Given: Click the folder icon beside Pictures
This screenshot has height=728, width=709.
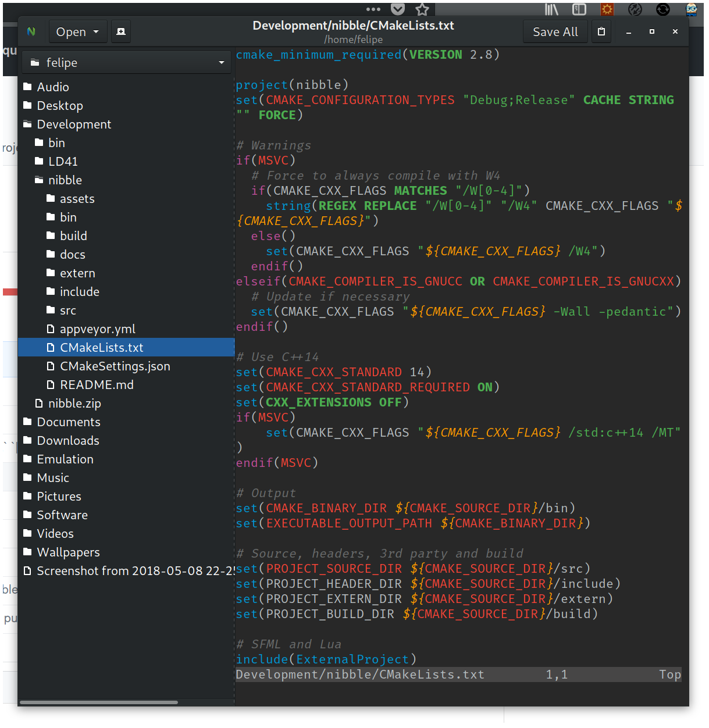Looking at the screenshot, I should (27, 497).
